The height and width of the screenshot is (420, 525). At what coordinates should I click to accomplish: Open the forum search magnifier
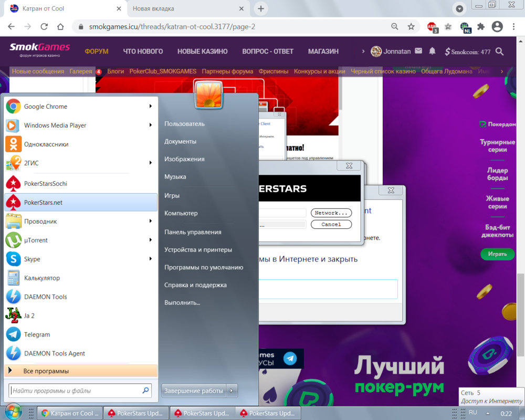pyautogui.click(x=500, y=51)
